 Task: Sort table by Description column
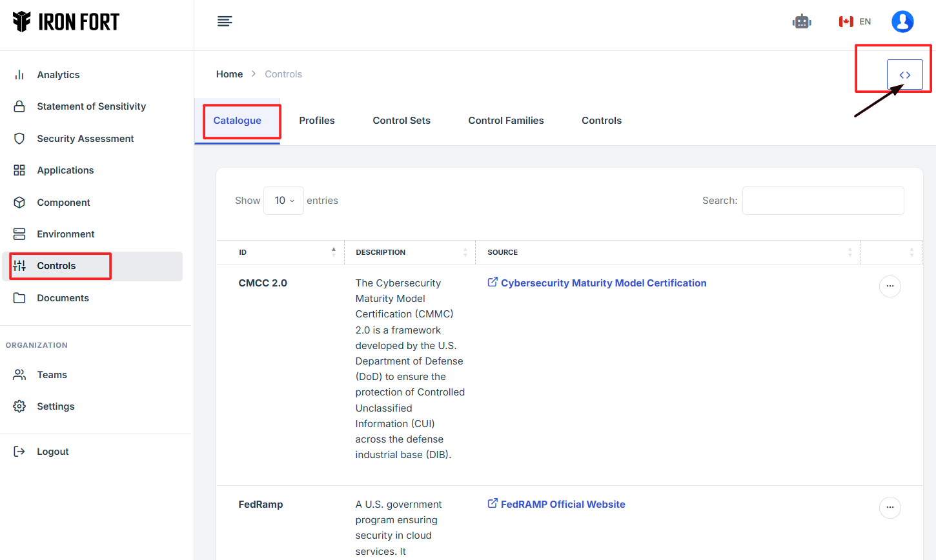[411, 252]
